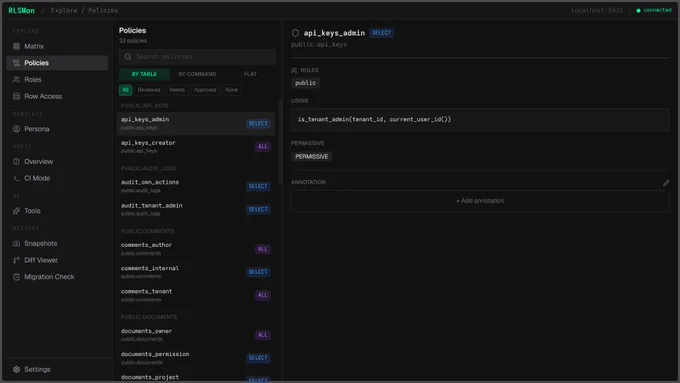The image size is (680, 383).
Task: Open the Settings gear icon
Action: tap(16, 370)
